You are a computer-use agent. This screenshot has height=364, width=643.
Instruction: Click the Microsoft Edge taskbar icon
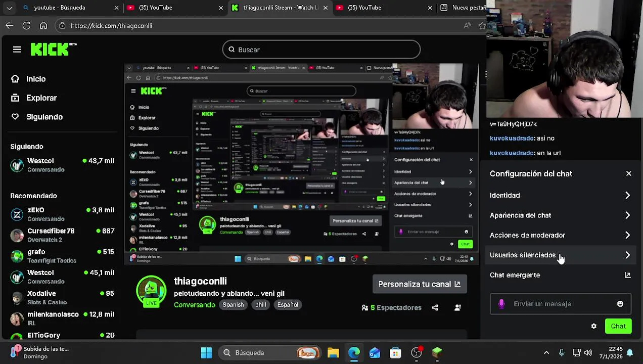pos(354,352)
